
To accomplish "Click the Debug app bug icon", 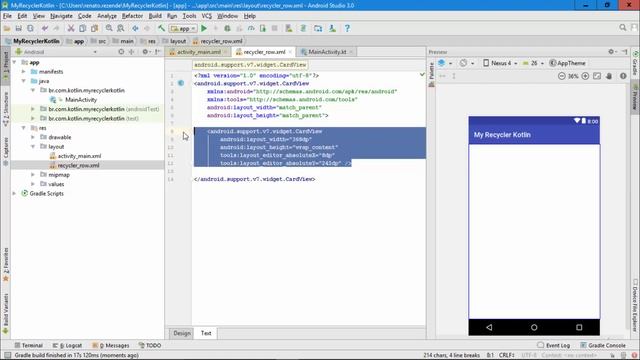I will click(x=227, y=28).
